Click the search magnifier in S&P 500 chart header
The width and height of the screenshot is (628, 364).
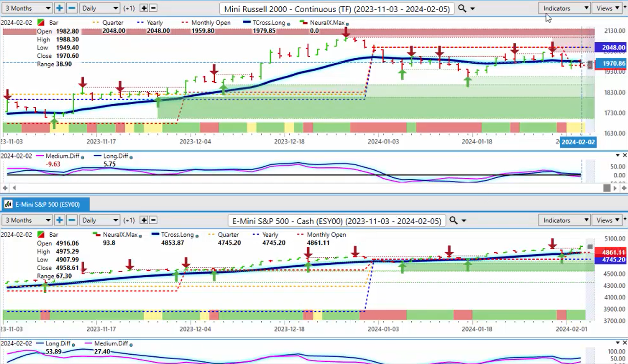(453, 221)
